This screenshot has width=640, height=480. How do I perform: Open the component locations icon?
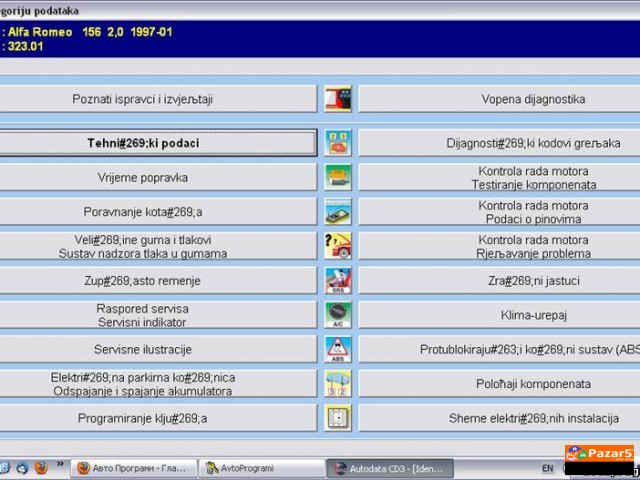coord(338,384)
